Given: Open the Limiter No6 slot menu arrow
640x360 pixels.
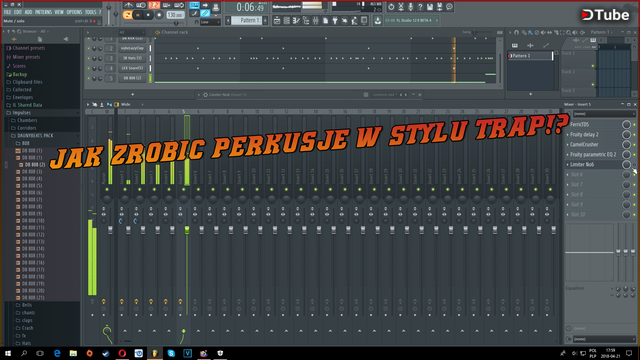Looking at the screenshot, I should [567, 164].
